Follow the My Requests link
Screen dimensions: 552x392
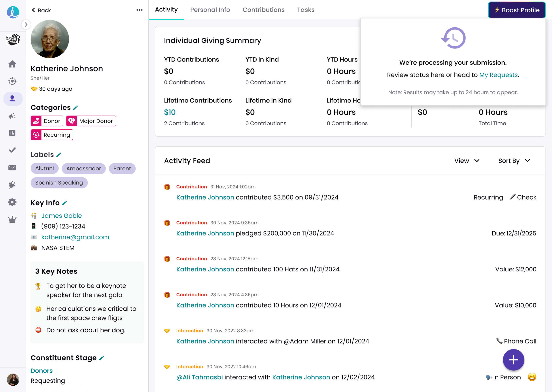coord(498,75)
